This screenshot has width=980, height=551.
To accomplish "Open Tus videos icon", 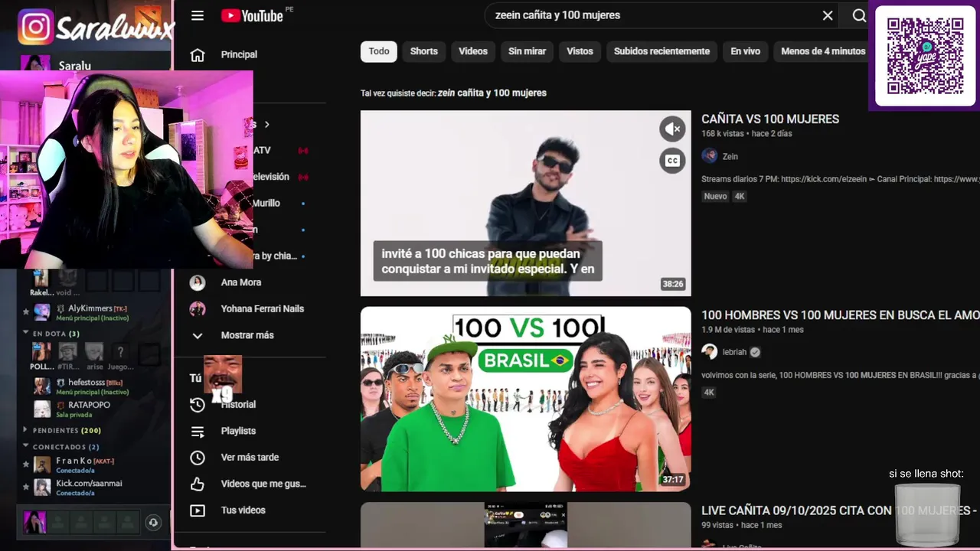I will click(x=198, y=510).
